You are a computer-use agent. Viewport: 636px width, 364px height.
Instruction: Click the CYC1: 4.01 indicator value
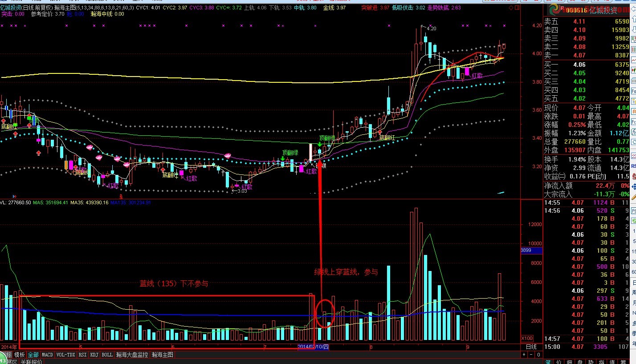coord(148,8)
